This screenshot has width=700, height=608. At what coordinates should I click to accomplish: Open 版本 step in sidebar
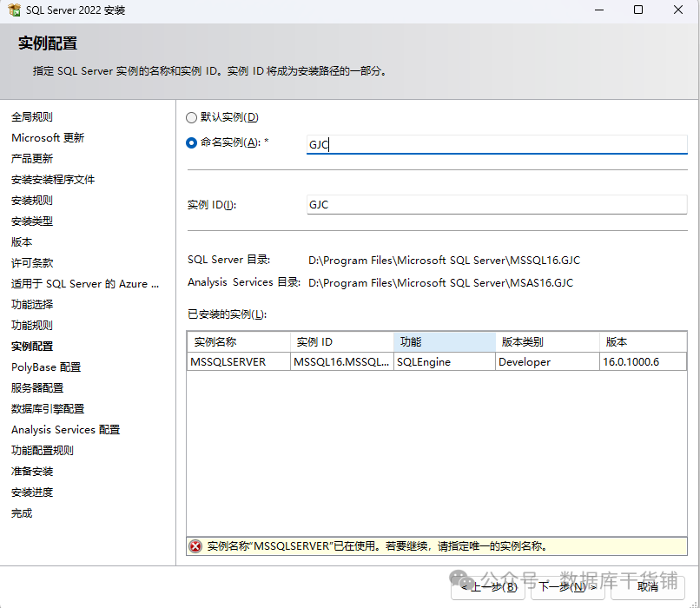22,242
